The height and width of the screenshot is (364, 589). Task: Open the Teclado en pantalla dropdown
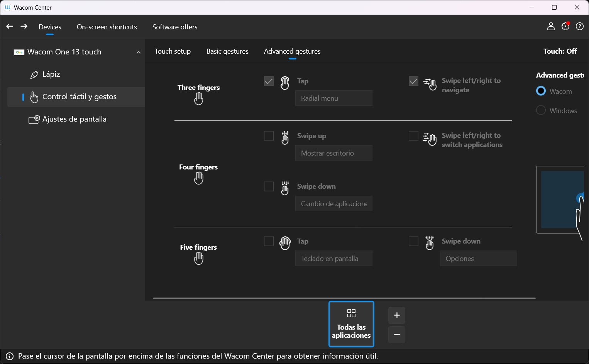(x=334, y=258)
